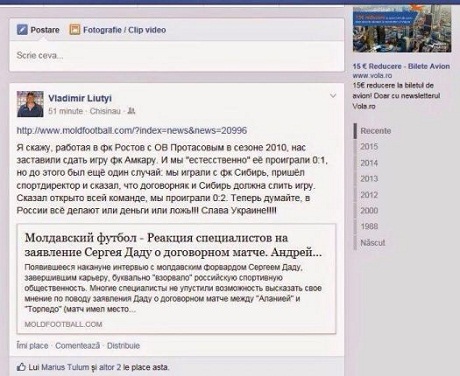Jump to 2014 in timeline

pyautogui.click(x=369, y=163)
